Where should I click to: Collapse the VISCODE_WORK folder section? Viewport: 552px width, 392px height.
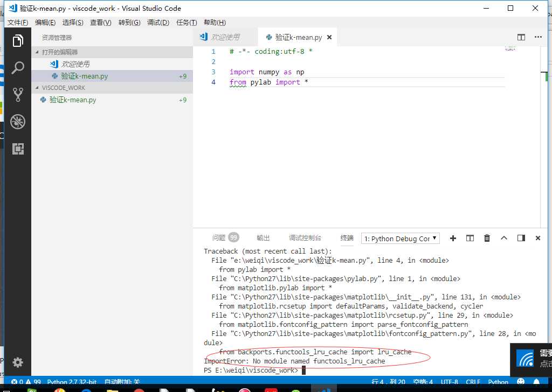pyautogui.click(x=112, y=88)
